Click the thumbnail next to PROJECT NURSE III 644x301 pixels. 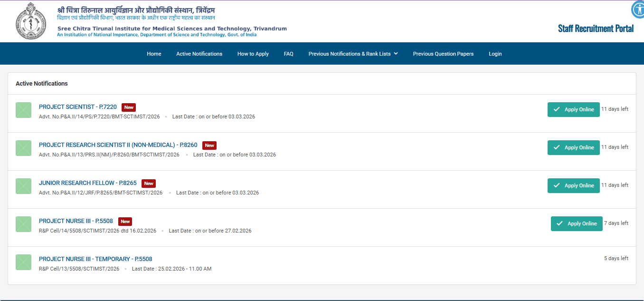23,224
